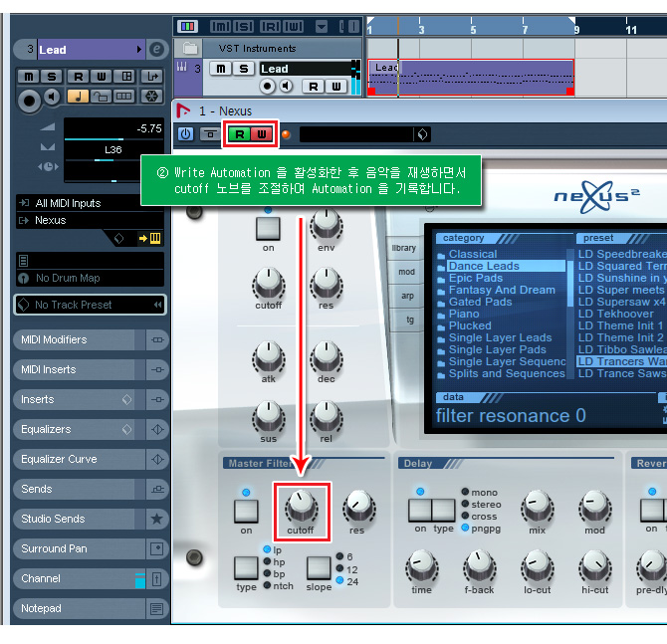Enable Read automation in Nexus window header

click(240, 134)
